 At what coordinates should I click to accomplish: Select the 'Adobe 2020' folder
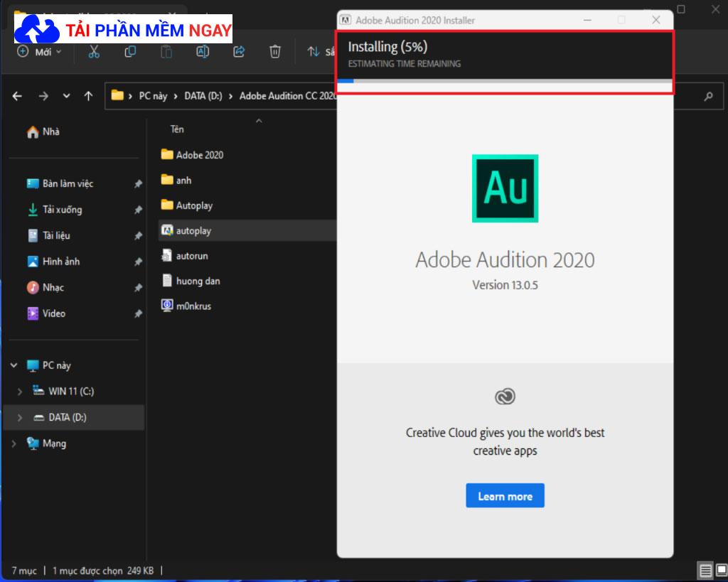[x=200, y=155]
